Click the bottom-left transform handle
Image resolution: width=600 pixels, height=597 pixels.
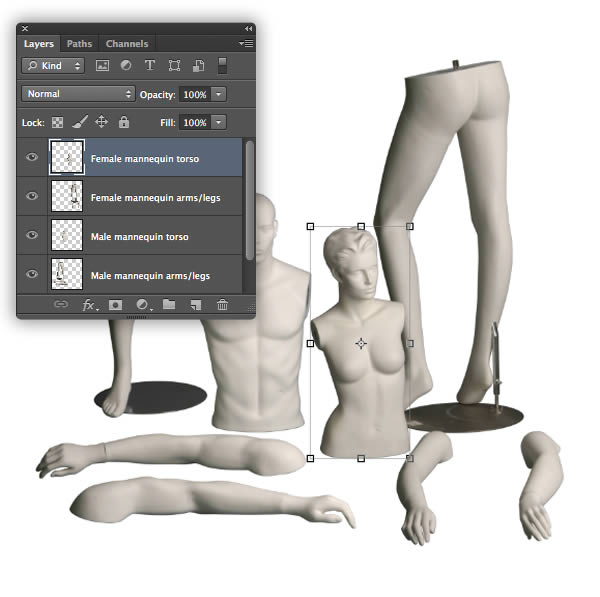(x=311, y=458)
